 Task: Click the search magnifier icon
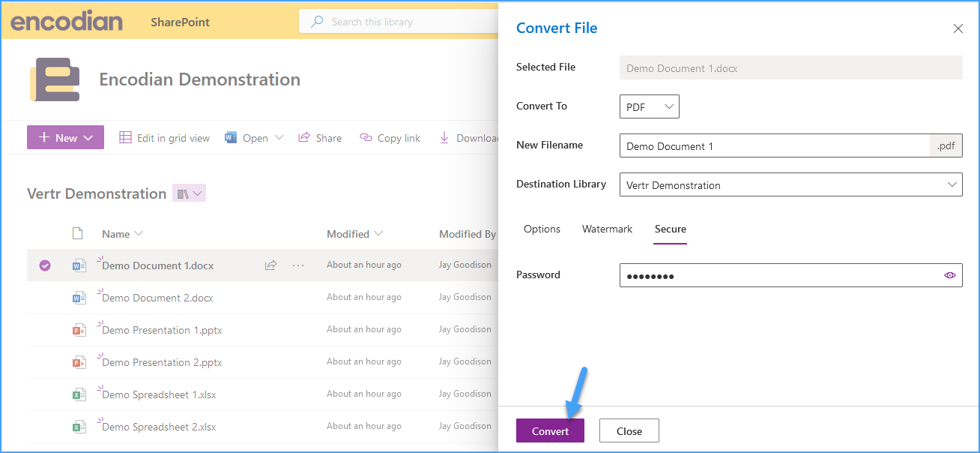pos(318,22)
